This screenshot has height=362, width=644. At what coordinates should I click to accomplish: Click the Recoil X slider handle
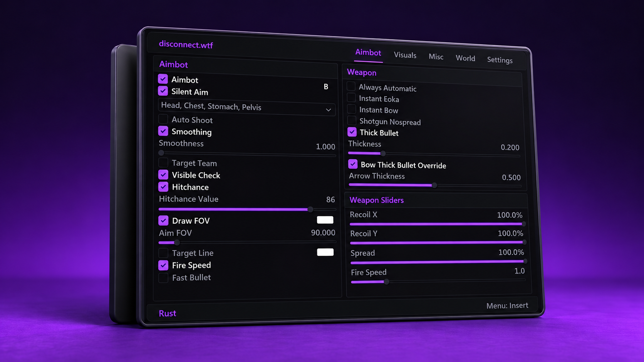[524, 224]
